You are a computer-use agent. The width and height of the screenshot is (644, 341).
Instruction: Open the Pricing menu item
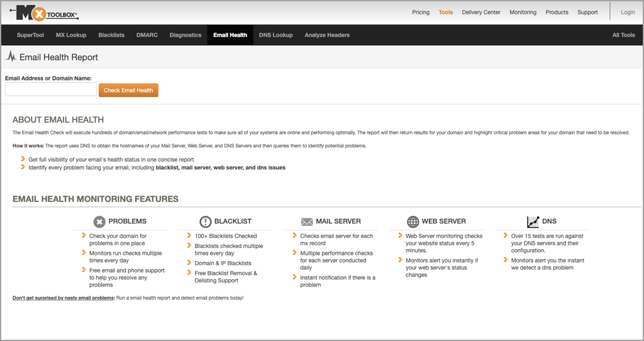(x=421, y=12)
